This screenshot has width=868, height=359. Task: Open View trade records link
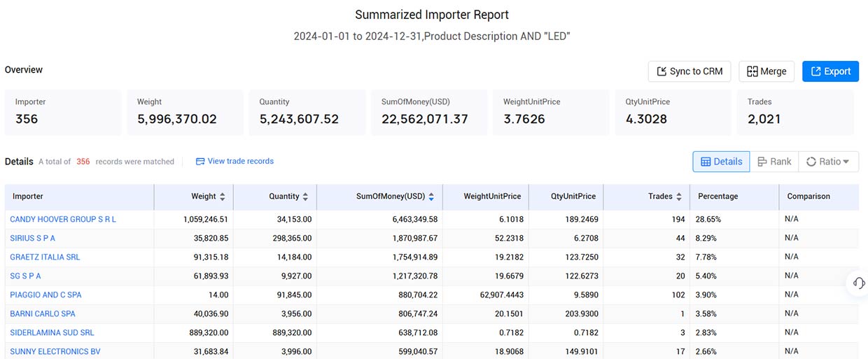pyautogui.click(x=234, y=162)
